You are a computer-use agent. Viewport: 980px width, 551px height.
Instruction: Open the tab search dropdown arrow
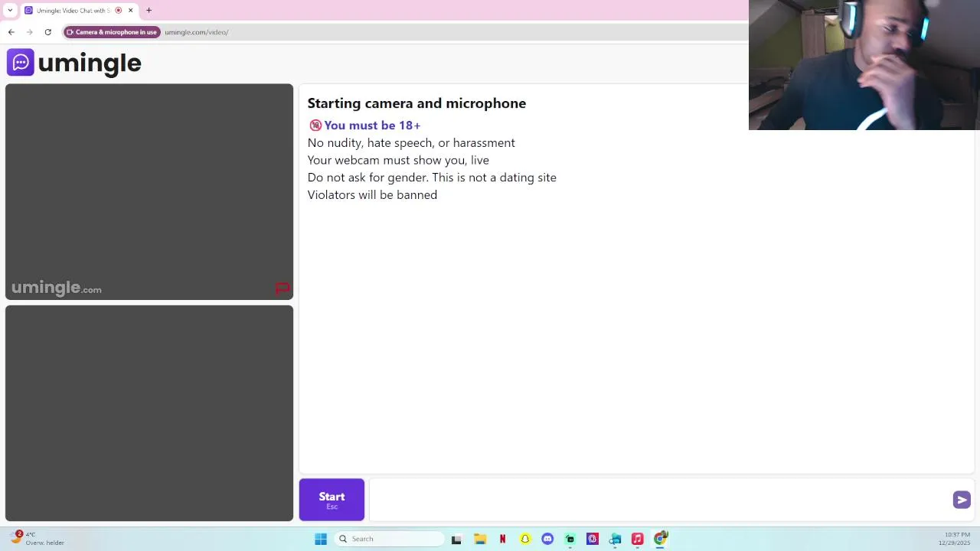click(10, 11)
